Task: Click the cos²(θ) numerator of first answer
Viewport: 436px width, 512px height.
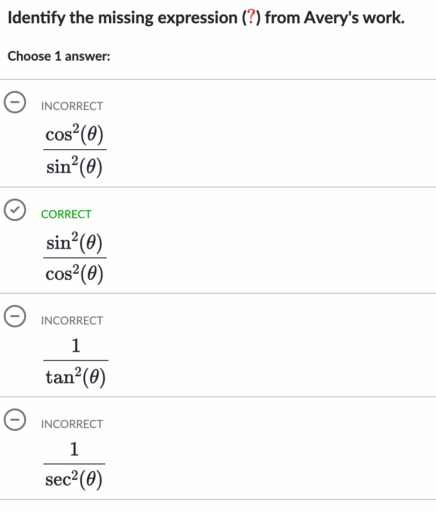Action: 75,134
